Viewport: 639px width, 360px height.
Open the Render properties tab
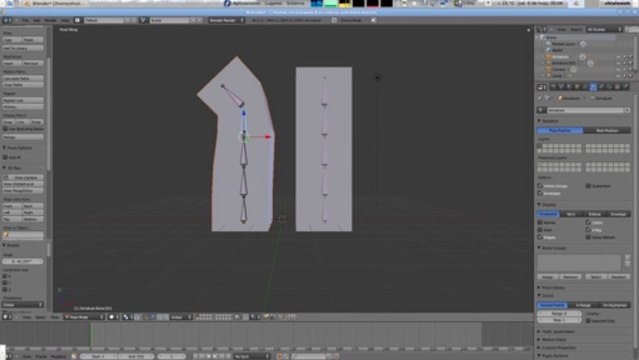[x=553, y=87]
